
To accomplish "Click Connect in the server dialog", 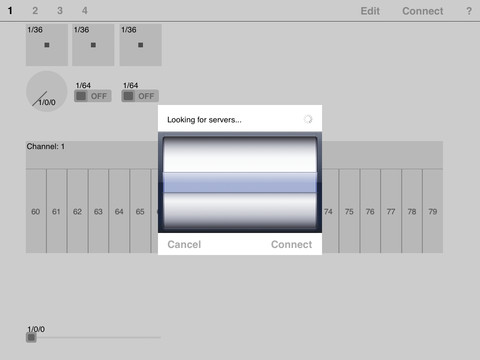I will [x=292, y=244].
